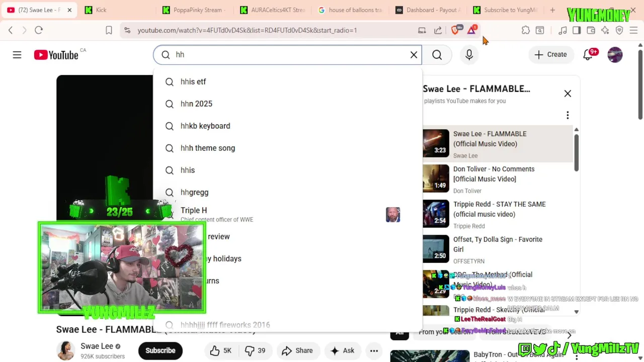Submit search with magnifier button
Image resolution: width=644 pixels, height=362 pixels.
coord(437,55)
